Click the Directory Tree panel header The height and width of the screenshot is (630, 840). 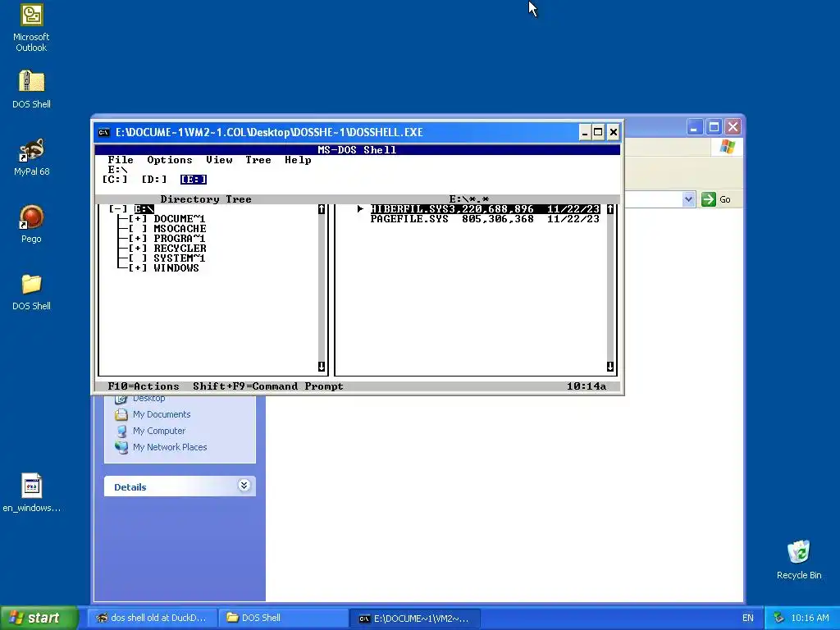pyautogui.click(x=206, y=199)
